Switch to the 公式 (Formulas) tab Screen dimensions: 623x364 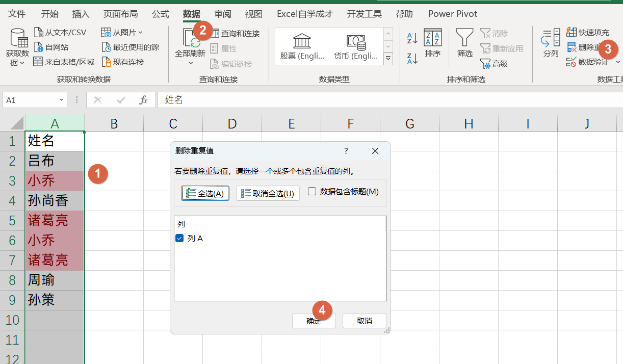(x=161, y=14)
